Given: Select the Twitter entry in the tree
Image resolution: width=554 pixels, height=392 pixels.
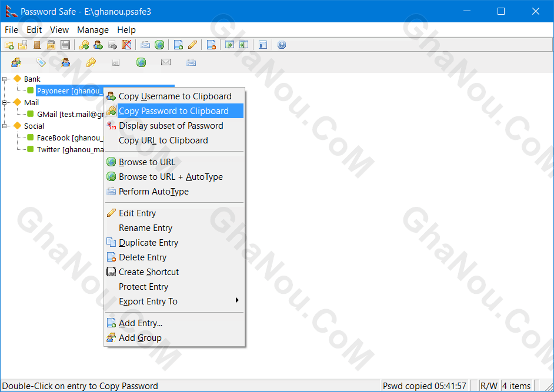Looking at the screenshot, I should click(70, 150).
